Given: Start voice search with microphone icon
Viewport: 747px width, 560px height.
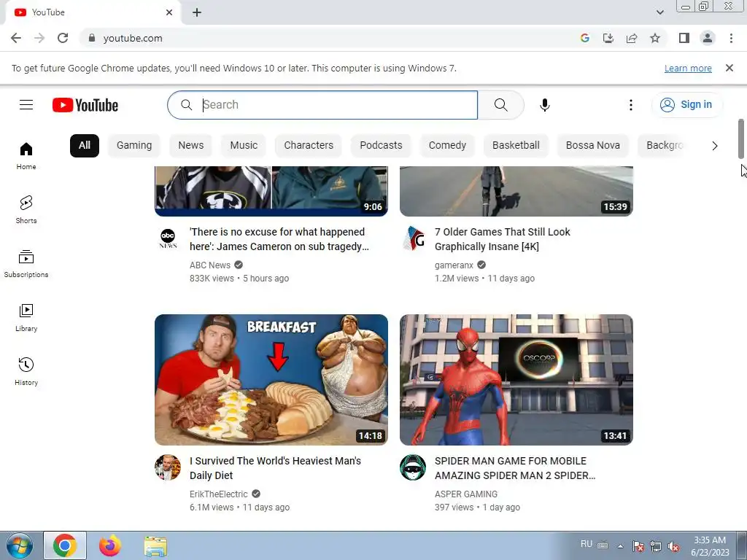Looking at the screenshot, I should (x=544, y=105).
